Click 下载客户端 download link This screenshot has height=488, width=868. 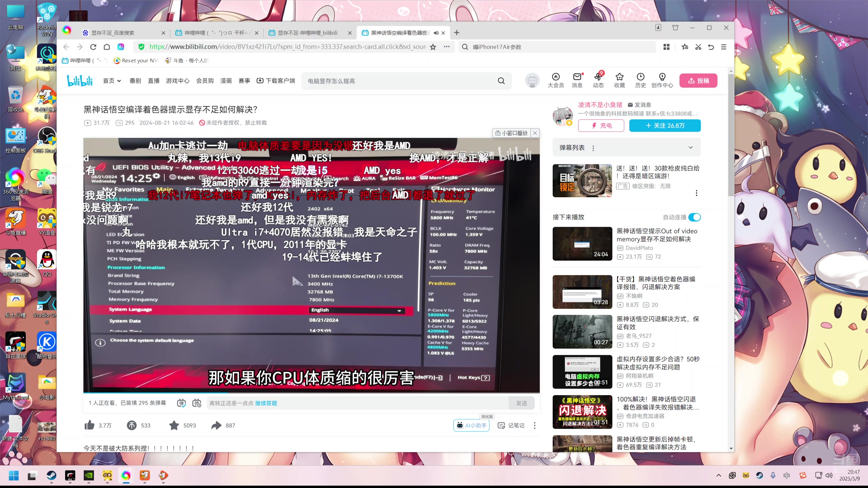(x=276, y=81)
